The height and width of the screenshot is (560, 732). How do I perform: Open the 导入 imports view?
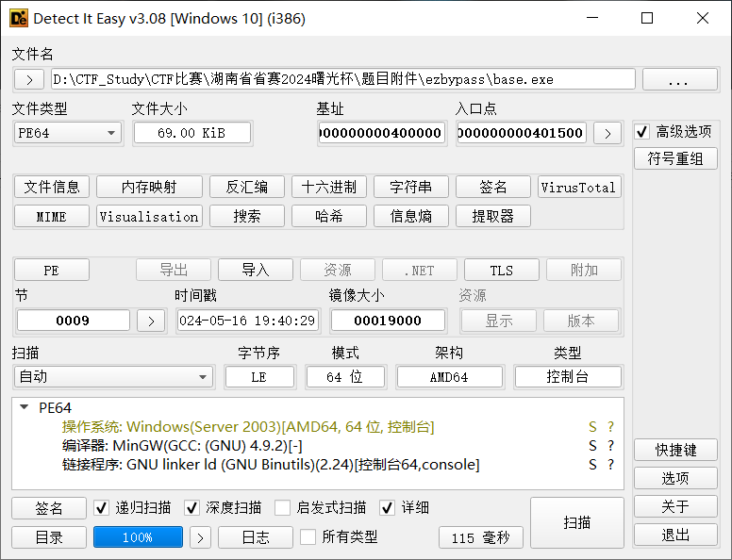(x=256, y=271)
